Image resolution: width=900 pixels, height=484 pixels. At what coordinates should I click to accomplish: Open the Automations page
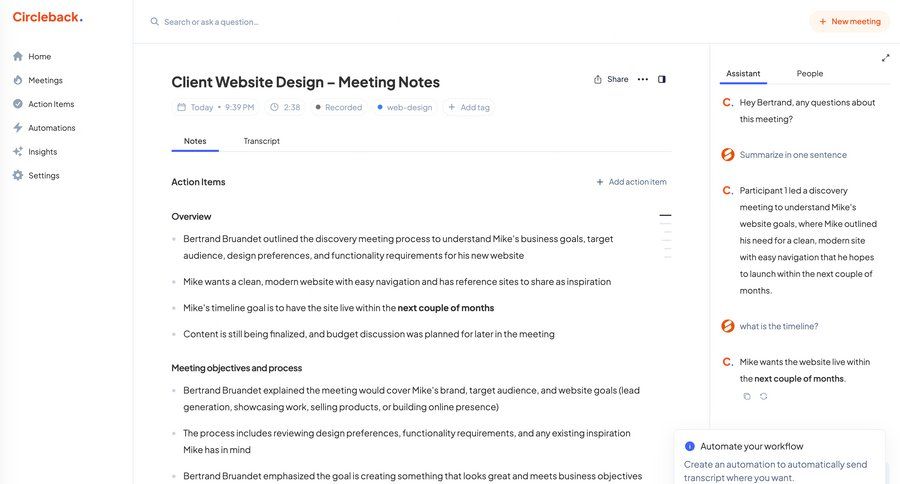tap(51, 128)
